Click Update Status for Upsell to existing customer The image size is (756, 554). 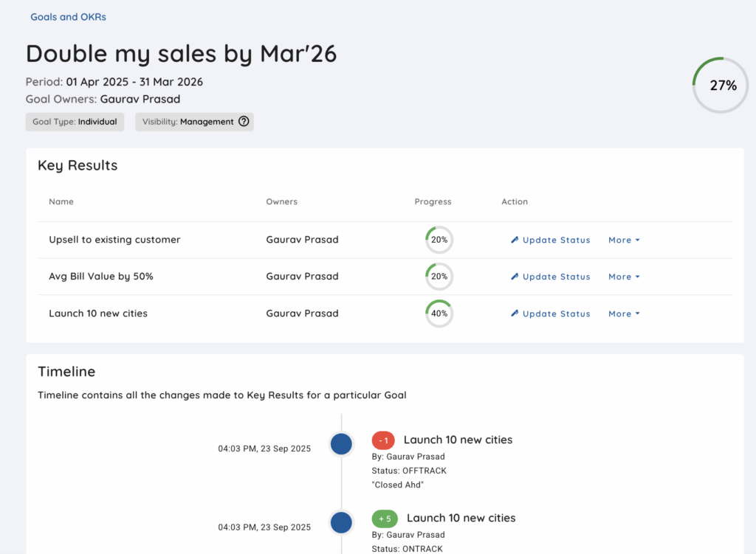click(x=556, y=240)
